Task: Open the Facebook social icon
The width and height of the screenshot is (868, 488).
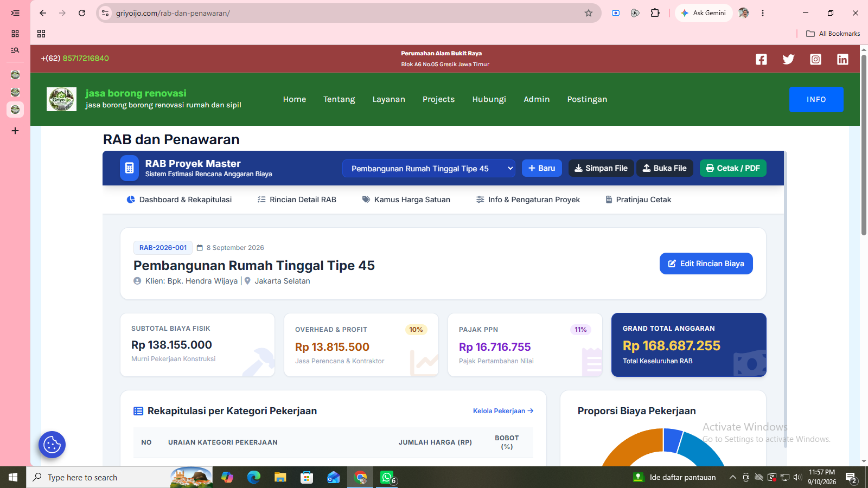Action: [761, 59]
